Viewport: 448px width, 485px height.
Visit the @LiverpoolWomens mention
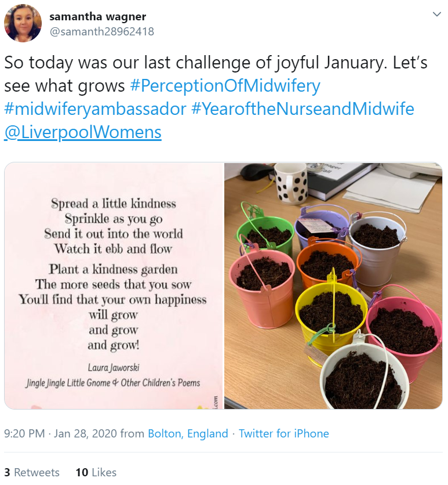coord(83,132)
